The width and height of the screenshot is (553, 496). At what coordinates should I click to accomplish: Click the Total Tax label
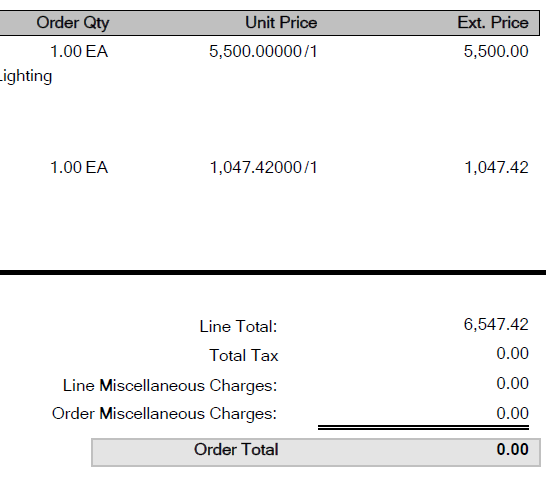[x=244, y=355]
